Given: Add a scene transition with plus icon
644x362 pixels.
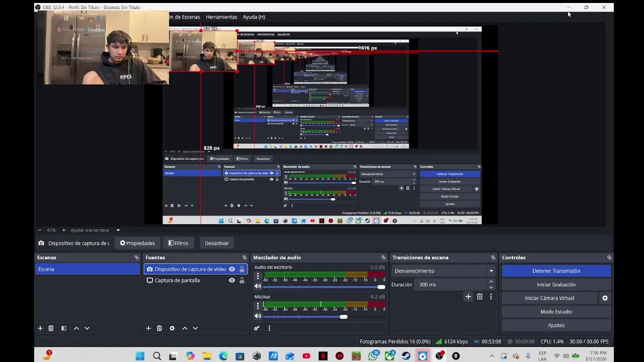Looking at the screenshot, I should click(x=468, y=297).
